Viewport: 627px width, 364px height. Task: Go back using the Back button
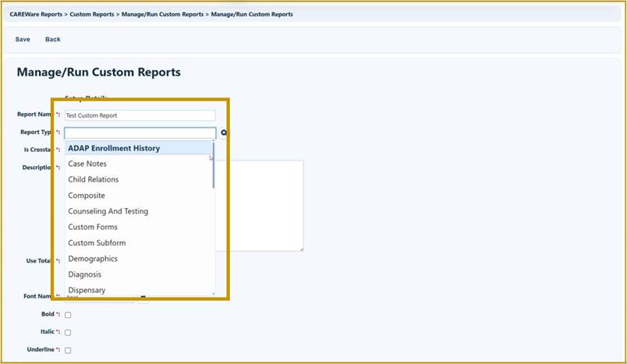pyautogui.click(x=53, y=39)
